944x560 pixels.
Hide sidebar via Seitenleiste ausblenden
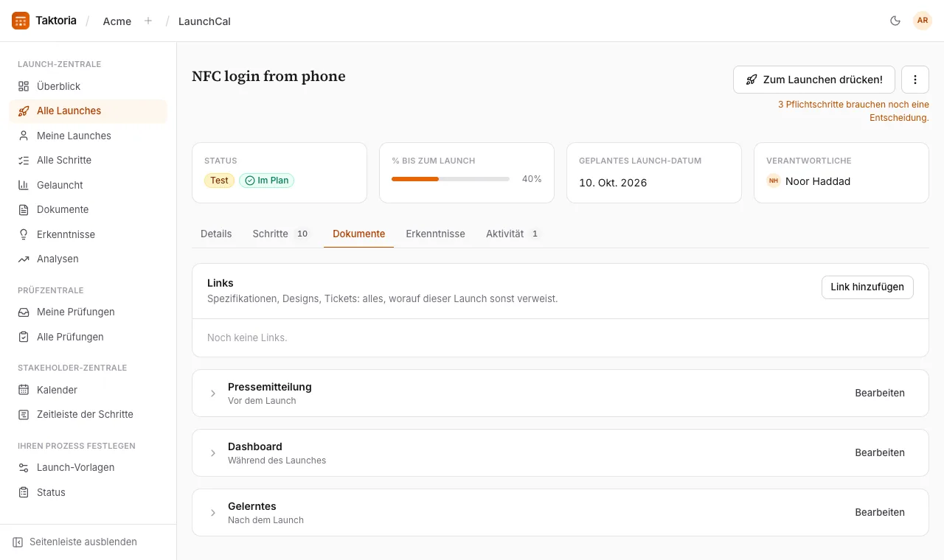point(75,542)
